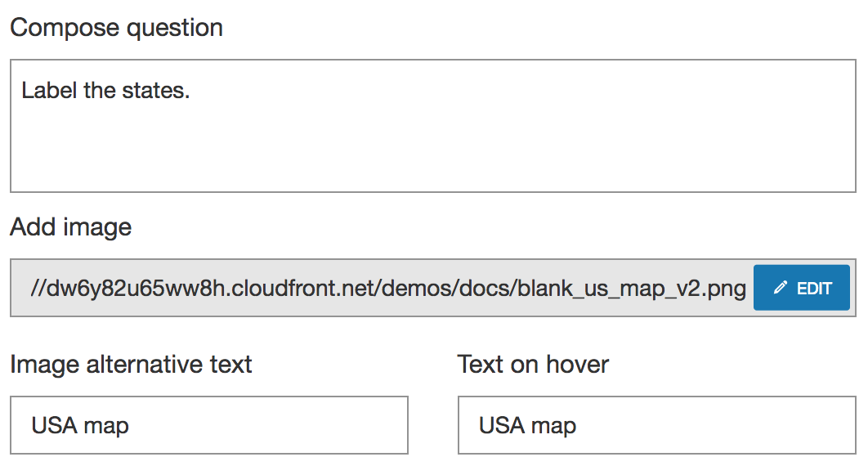
Task: Select the image URL path field
Action: coord(384,289)
